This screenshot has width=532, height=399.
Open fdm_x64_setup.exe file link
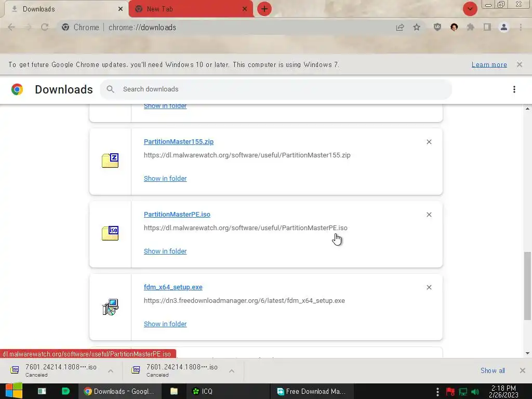[173, 287]
